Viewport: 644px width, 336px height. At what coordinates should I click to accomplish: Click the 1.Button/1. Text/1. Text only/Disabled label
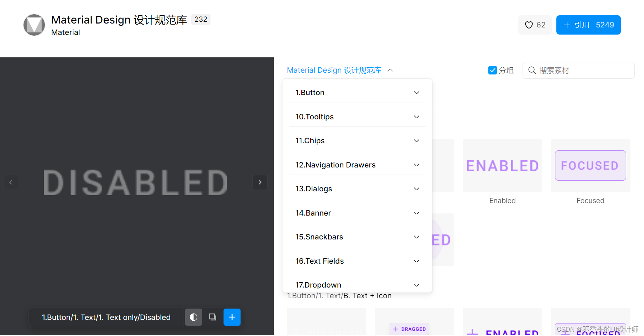[106, 317]
